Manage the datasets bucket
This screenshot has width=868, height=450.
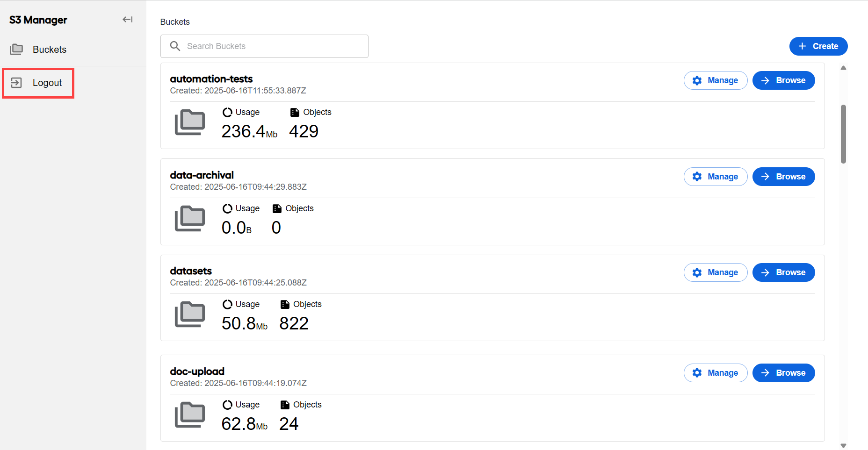point(716,272)
